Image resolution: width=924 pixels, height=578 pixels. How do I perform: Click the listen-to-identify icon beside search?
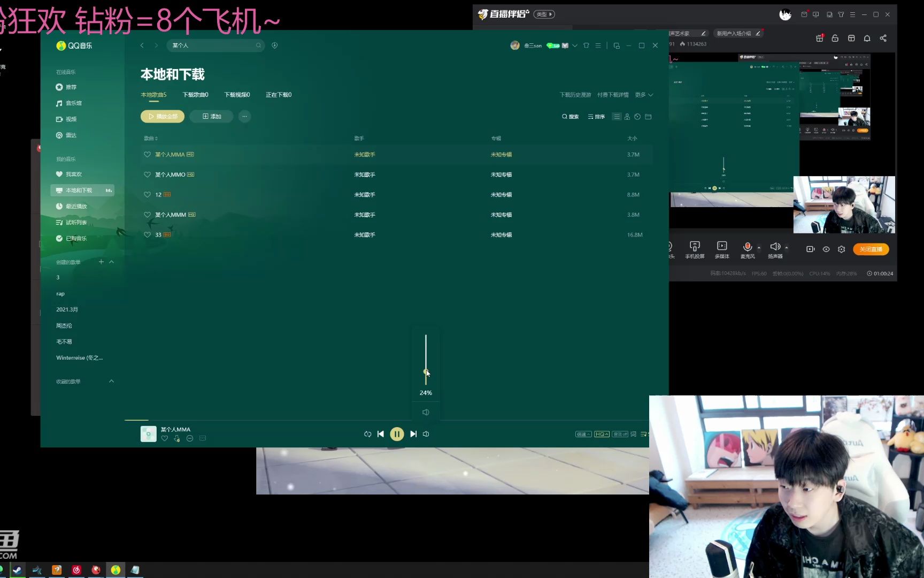coord(274,45)
